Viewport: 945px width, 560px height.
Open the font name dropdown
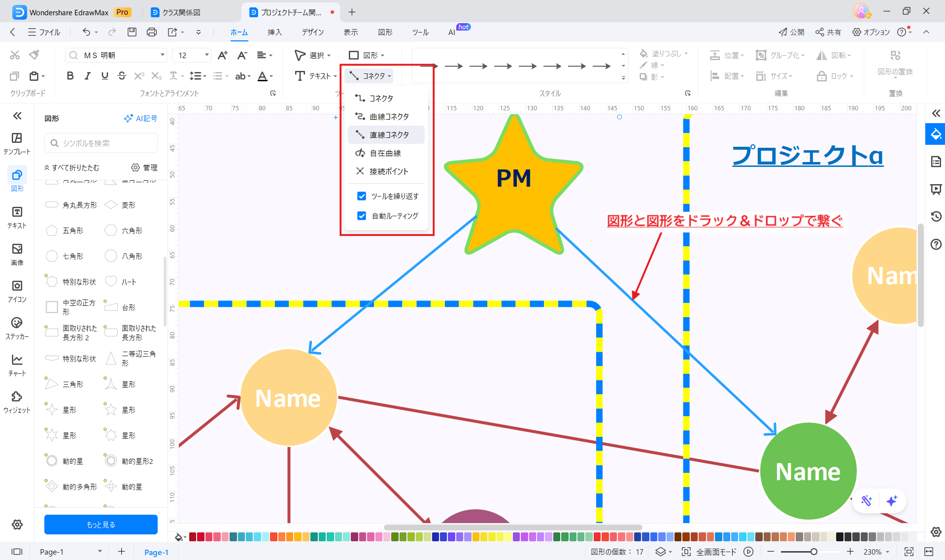pos(162,55)
